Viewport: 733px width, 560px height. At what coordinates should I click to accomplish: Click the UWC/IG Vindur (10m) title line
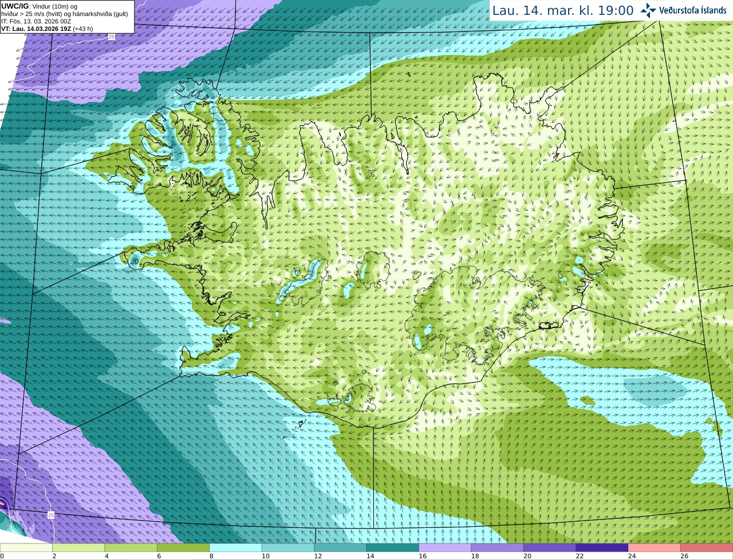point(39,6)
